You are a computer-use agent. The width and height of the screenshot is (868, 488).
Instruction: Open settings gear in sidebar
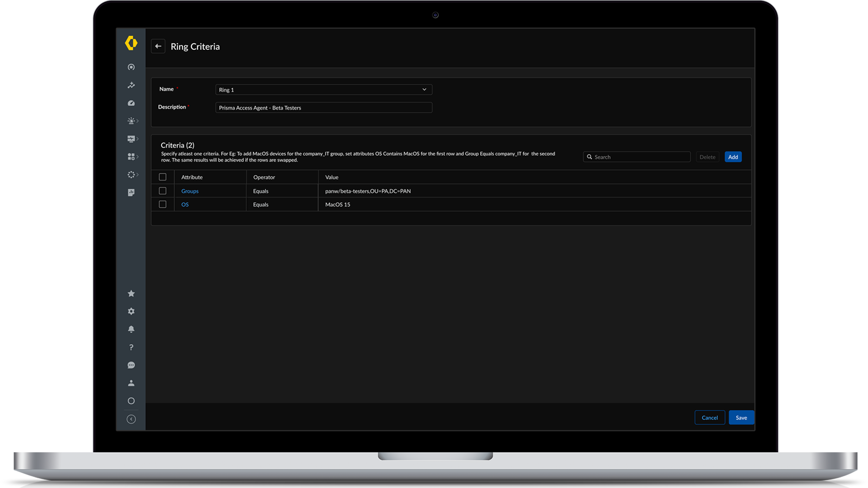131,311
